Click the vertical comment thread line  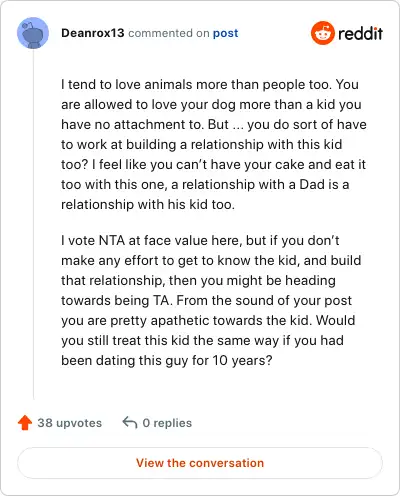(x=33, y=224)
